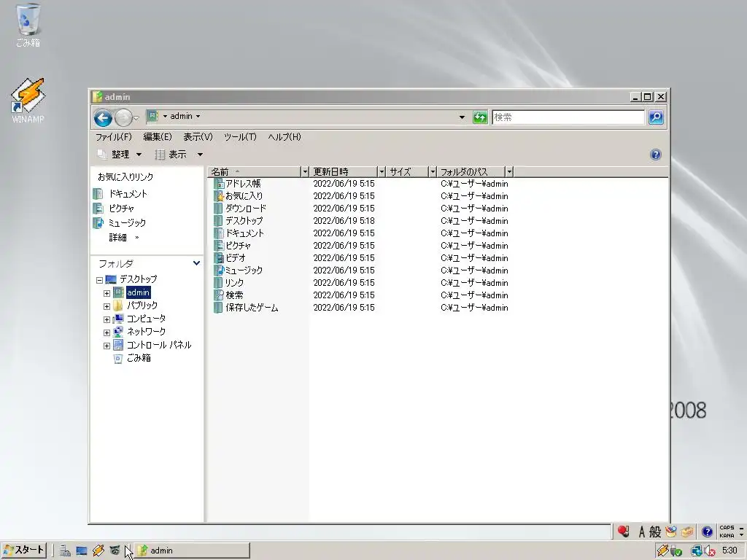Expand the ネットワーク tree node
This screenshot has height=560, width=747.
[107, 332]
